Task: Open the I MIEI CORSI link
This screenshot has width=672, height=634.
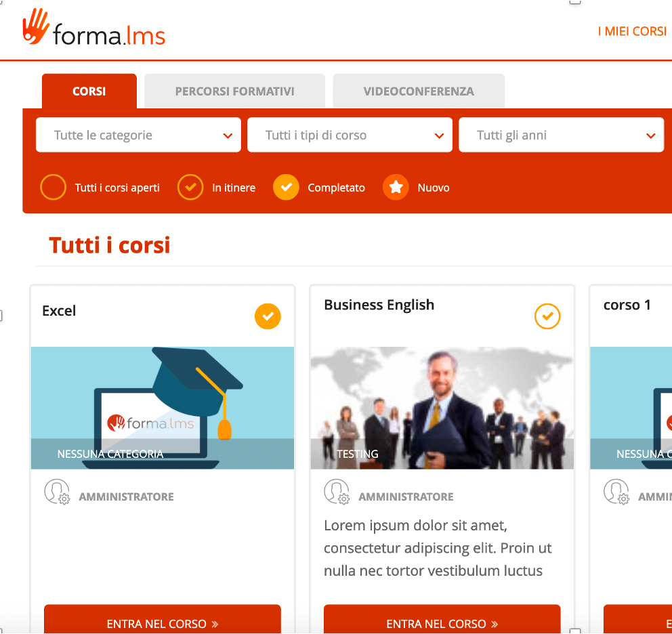Action: (x=632, y=31)
